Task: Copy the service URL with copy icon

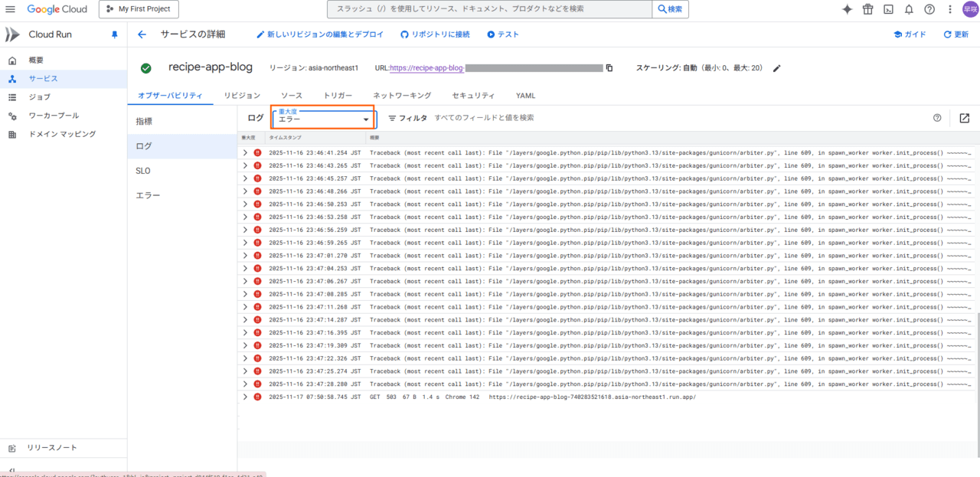Action: coord(609,68)
